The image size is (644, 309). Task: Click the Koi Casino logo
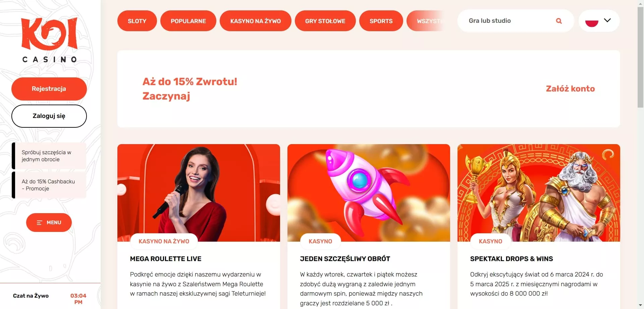pos(49,40)
